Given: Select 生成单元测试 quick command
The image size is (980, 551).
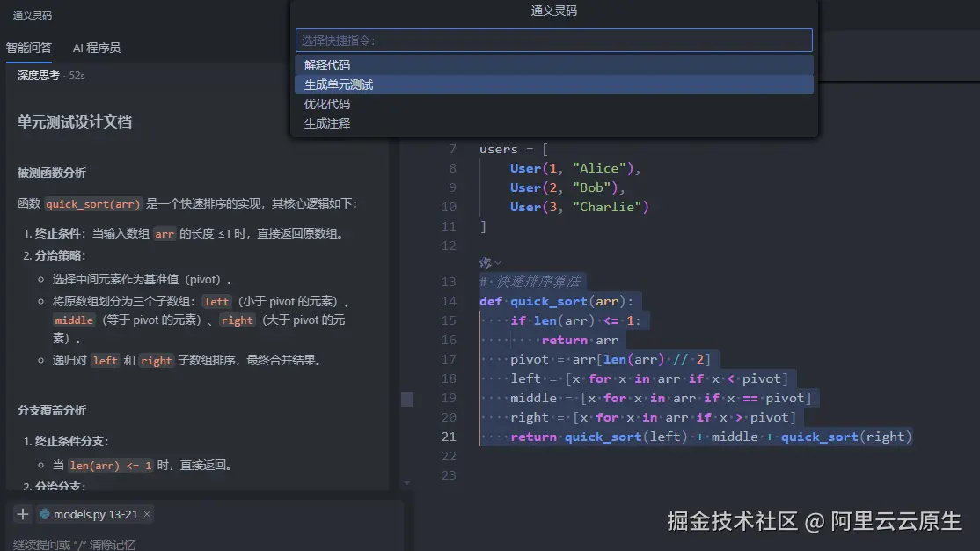Looking at the screenshot, I should [553, 84].
